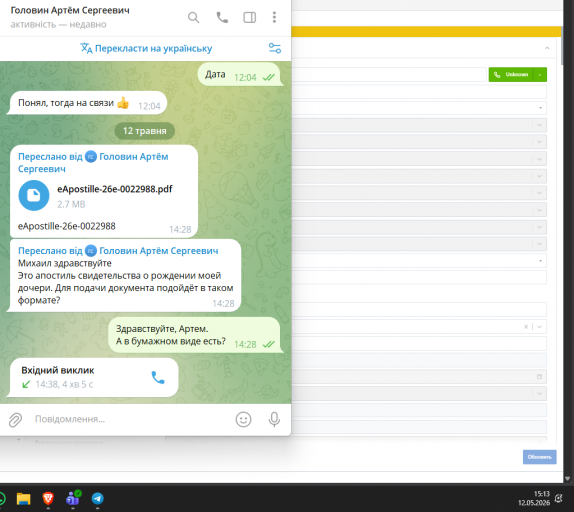Open translation settings icon in translate bar

point(275,48)
